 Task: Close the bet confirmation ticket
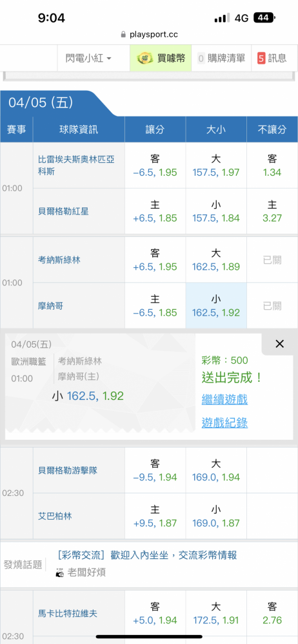coord(279,344)
